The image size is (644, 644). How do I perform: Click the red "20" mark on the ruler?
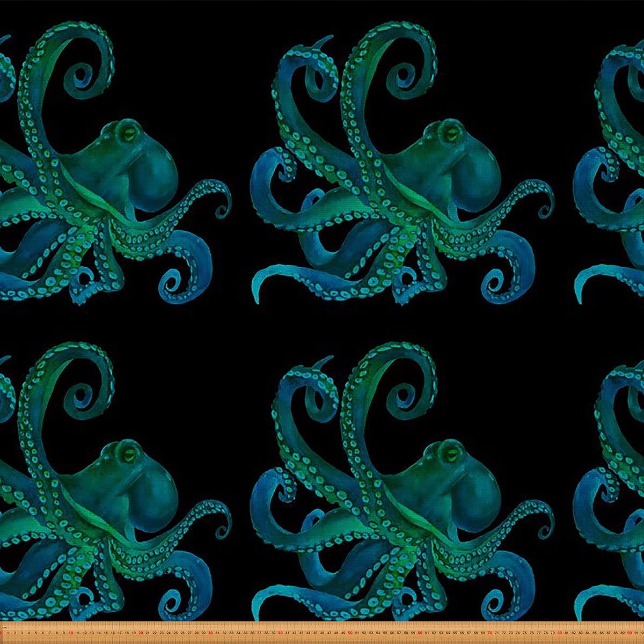click(141, 633)
